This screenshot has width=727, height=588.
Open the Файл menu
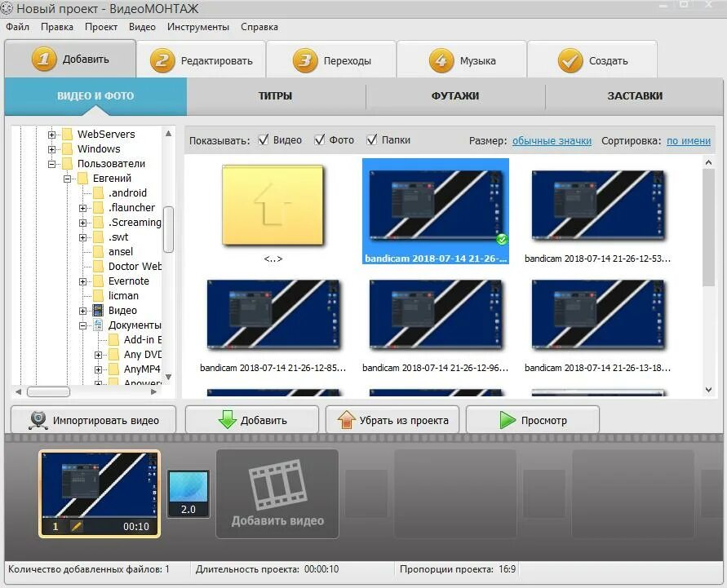coord(18,27)
